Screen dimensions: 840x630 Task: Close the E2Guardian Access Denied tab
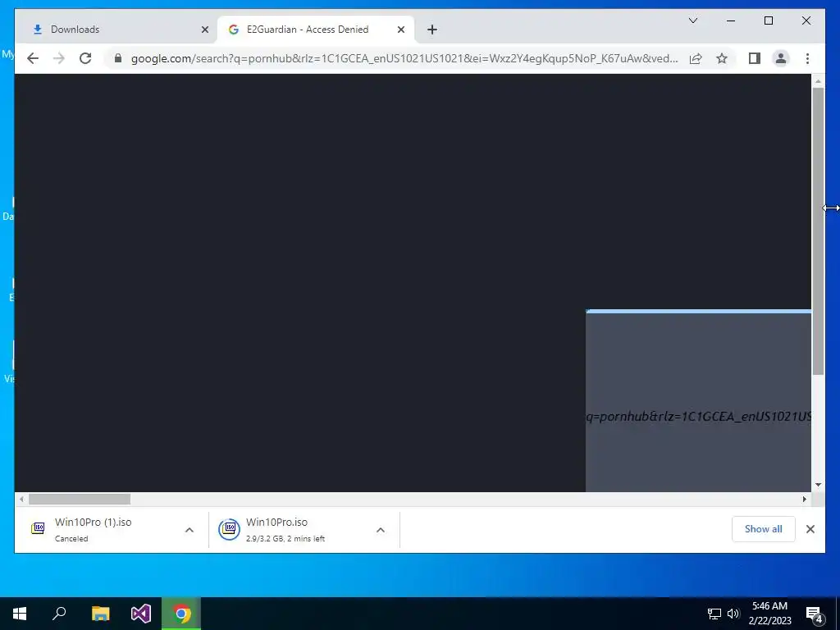(400, 30)
